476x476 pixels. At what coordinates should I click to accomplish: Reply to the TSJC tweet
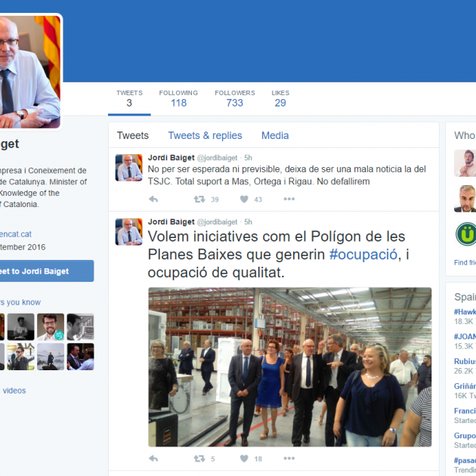(x=153, y=199)
